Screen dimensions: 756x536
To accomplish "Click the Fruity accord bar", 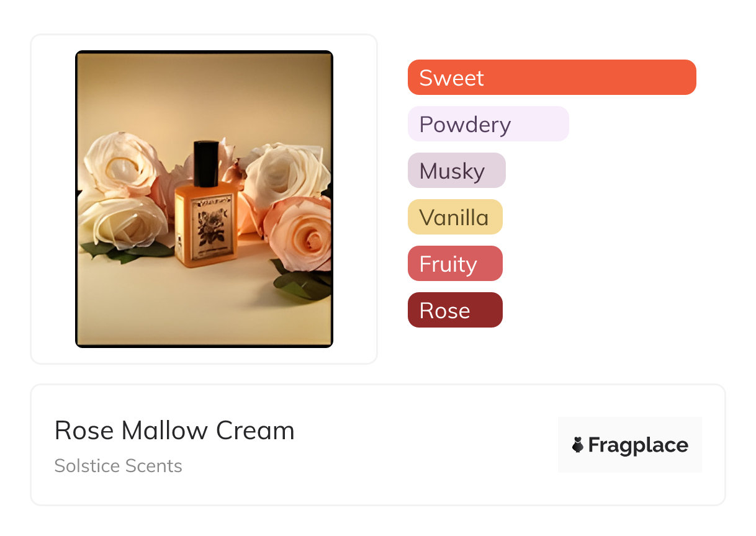I will pos(454,264).
